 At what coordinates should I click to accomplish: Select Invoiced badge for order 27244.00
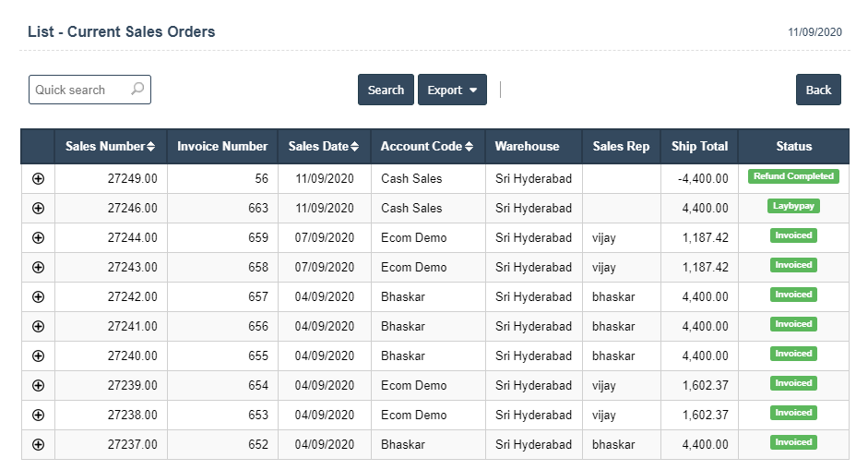tap(793, 235)
